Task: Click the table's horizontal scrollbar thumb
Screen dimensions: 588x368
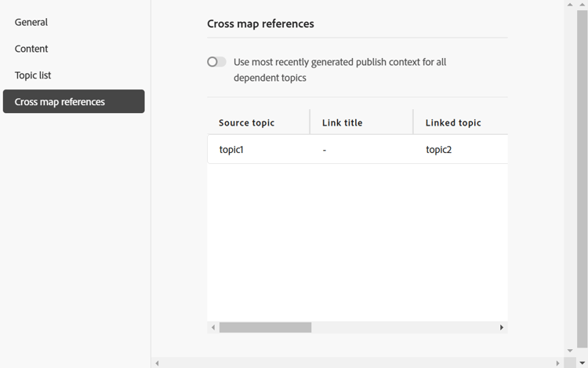Action: point(265,327)
